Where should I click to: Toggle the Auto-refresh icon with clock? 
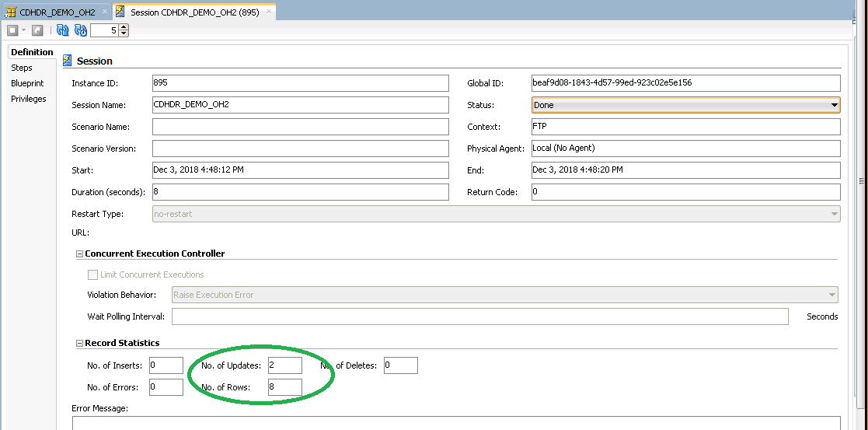(x=81, y=30)
